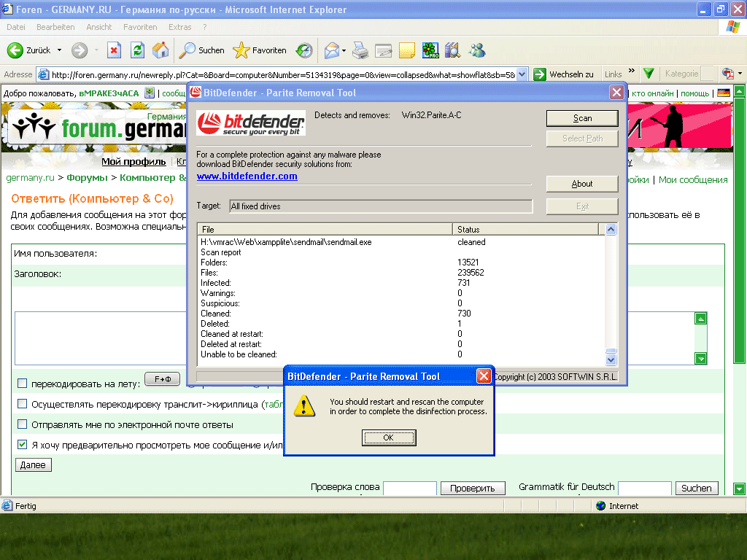Click the F+Ф transcoding button
Screen dimensions: 747x560
163,379
